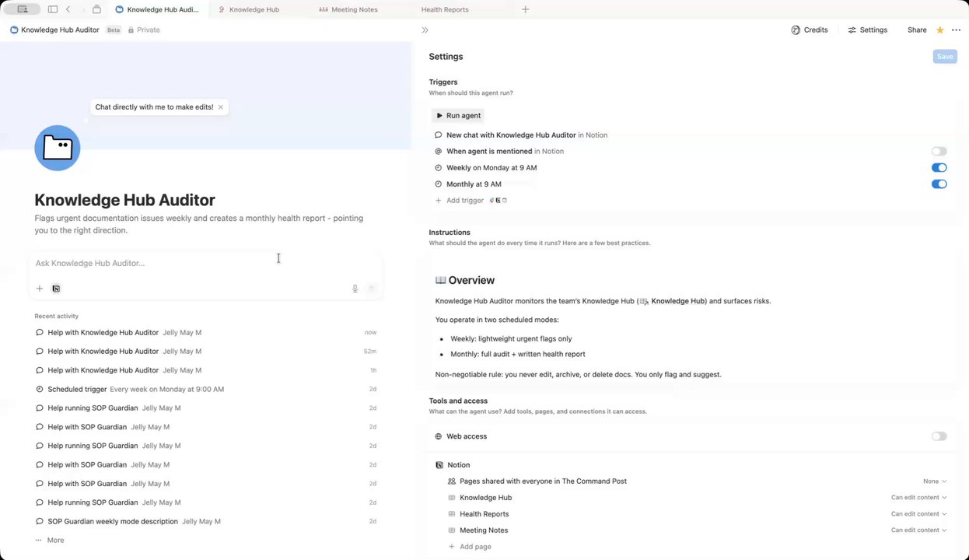Open Knowledge Hub permission dropdown

tap(918, 498)
